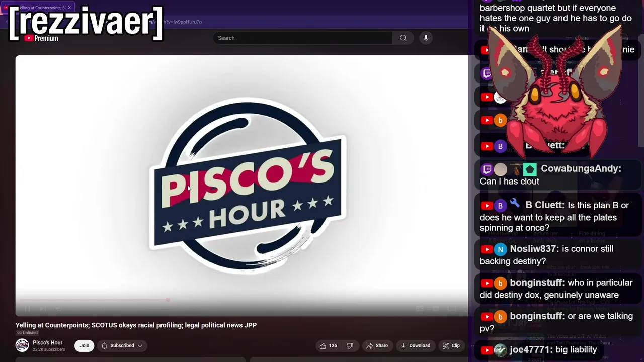
Task: Click the video title 'Yelling at Counterpoints; SCOTUS…'
Action: coord(136,325)
